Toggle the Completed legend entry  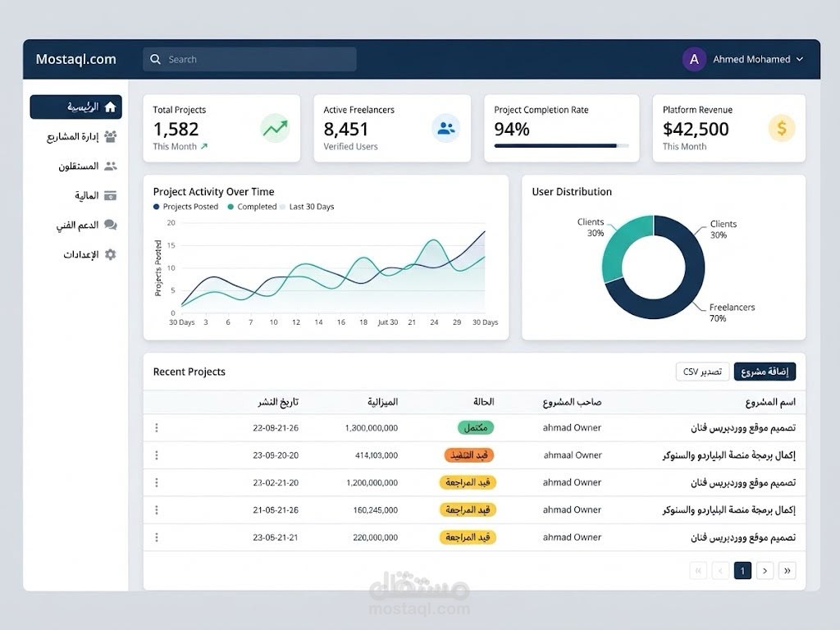(253, 207)
